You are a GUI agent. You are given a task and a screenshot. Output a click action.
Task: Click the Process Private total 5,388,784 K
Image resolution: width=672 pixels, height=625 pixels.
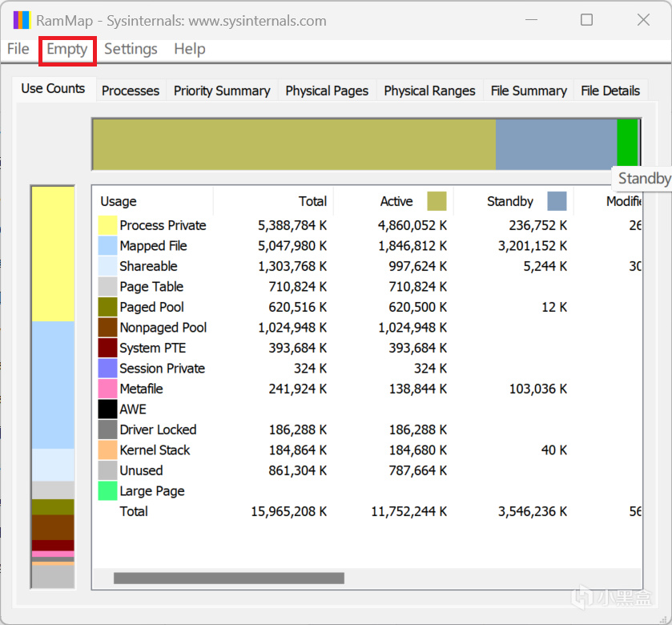pos(292,225)
